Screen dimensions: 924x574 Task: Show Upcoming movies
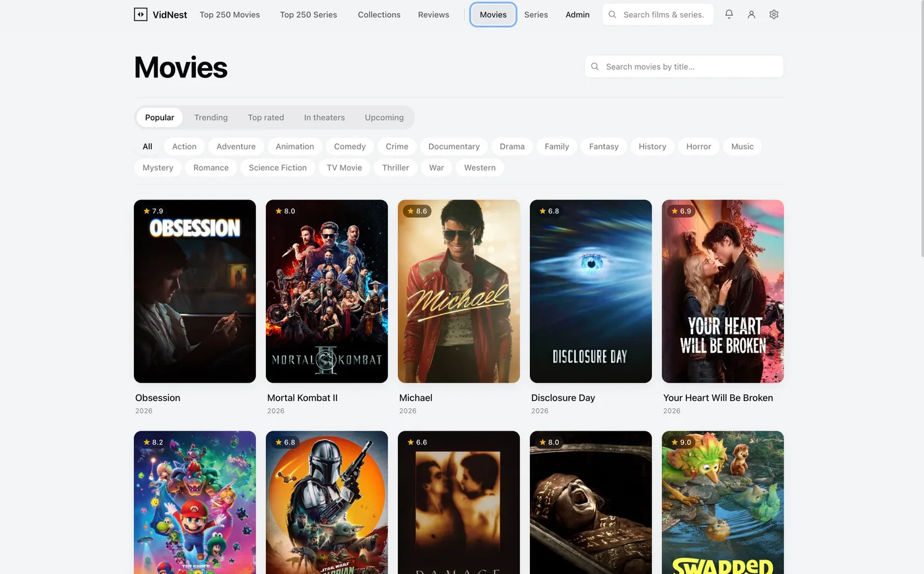point(384,118)
